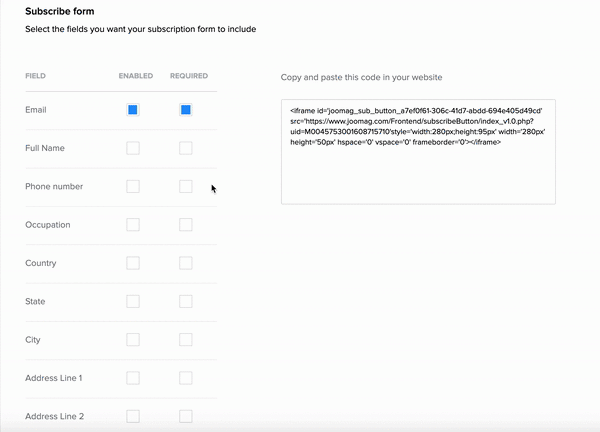Mark State as required
Screen dimensions: 600x432
pos(186,301)
